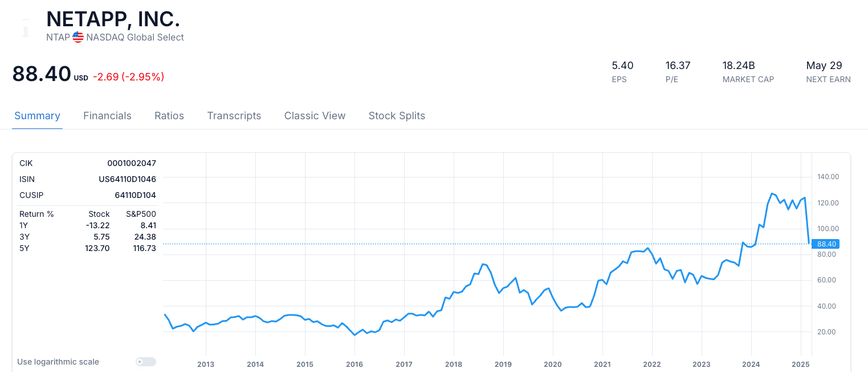Viewport: 868px width, 372px height.
Task: Switch to the Financials tab
Action: [107, 116]
